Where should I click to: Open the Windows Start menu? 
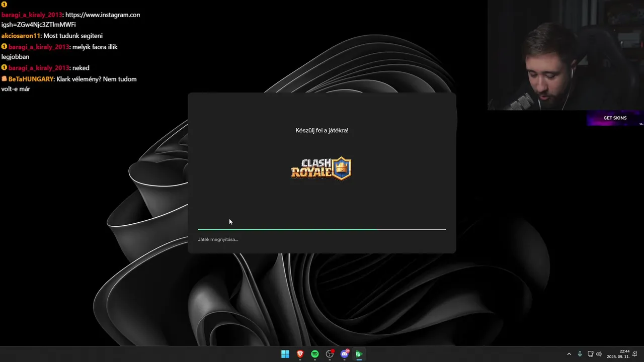285,354
